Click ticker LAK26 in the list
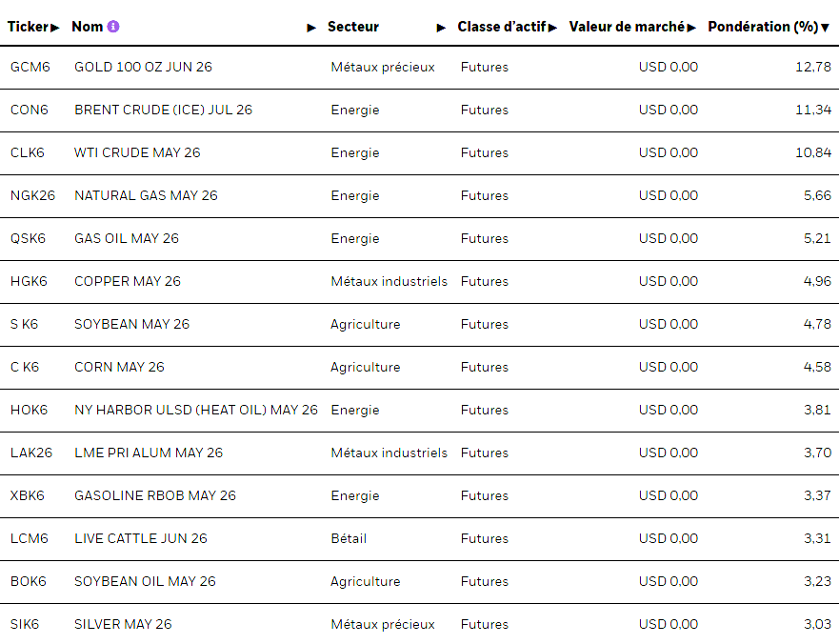The image size is (839, 644). [31, 453]
